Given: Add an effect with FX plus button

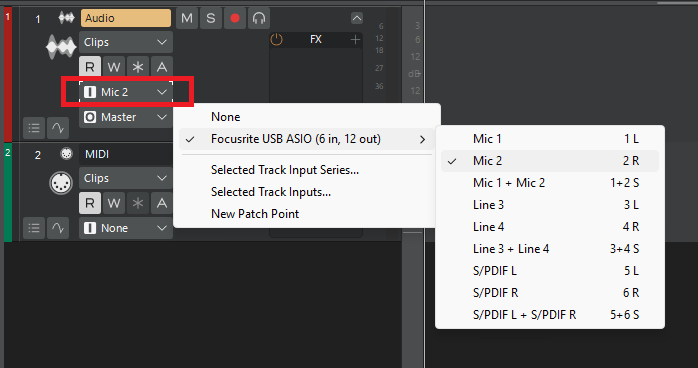Looking at the screenshot, I should point(355,40).
